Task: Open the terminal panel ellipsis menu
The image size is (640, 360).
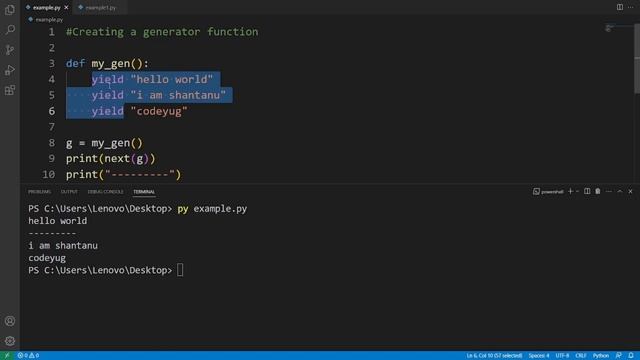Action: pyautogui.click(x=609, y=191)
